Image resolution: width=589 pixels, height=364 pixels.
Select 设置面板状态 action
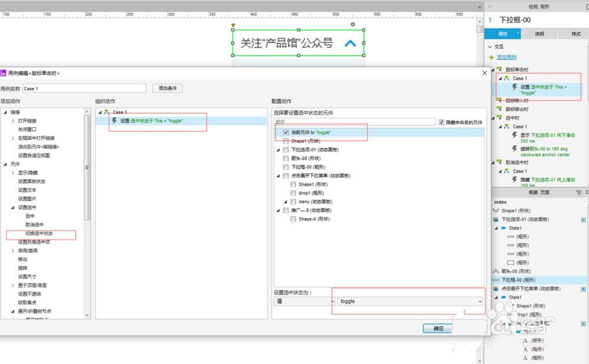pos(32,181)
